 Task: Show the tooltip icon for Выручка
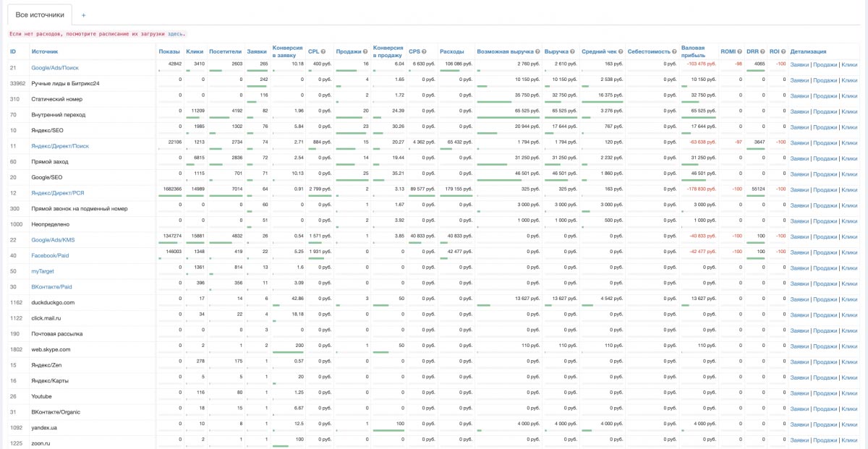pos(572,52)
